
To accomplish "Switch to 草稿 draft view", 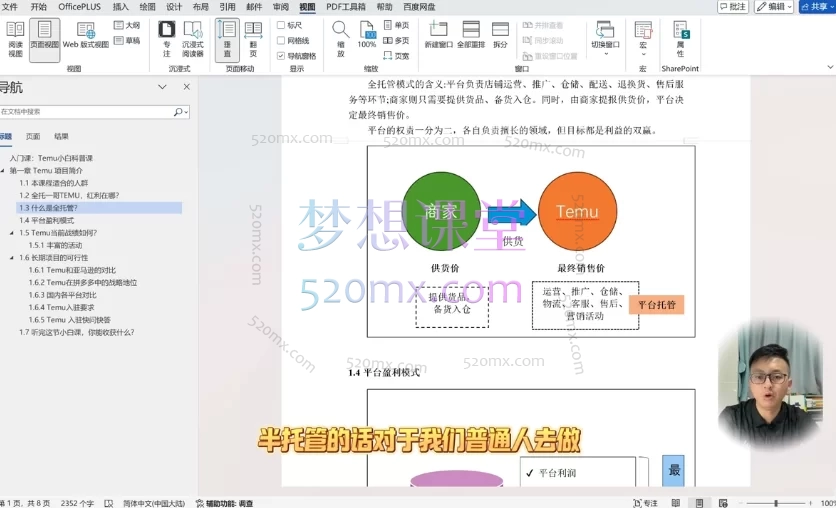I will pyautogui.click(x=127, y=41).
